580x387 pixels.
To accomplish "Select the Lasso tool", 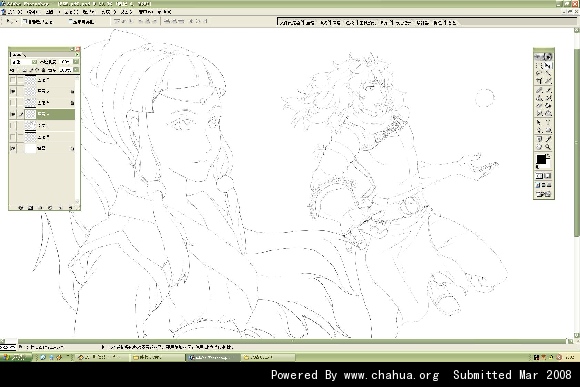I will click(539, 73).
